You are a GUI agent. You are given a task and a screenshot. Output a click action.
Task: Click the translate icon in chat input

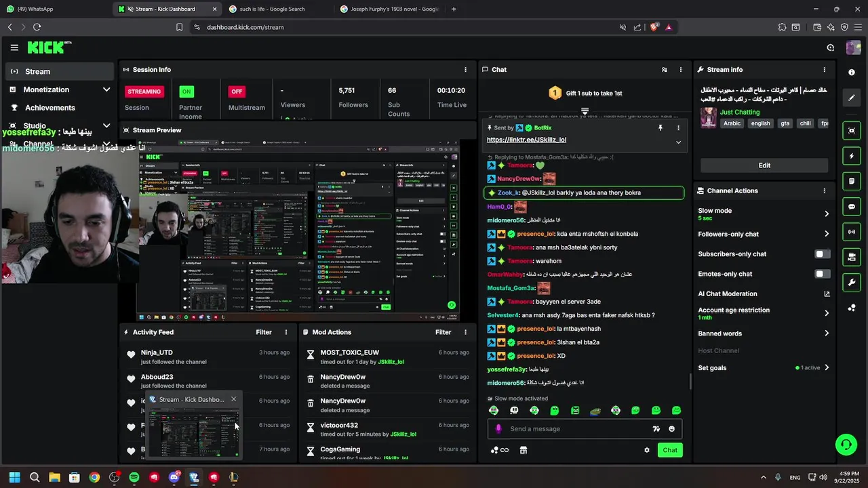(656, 429)
